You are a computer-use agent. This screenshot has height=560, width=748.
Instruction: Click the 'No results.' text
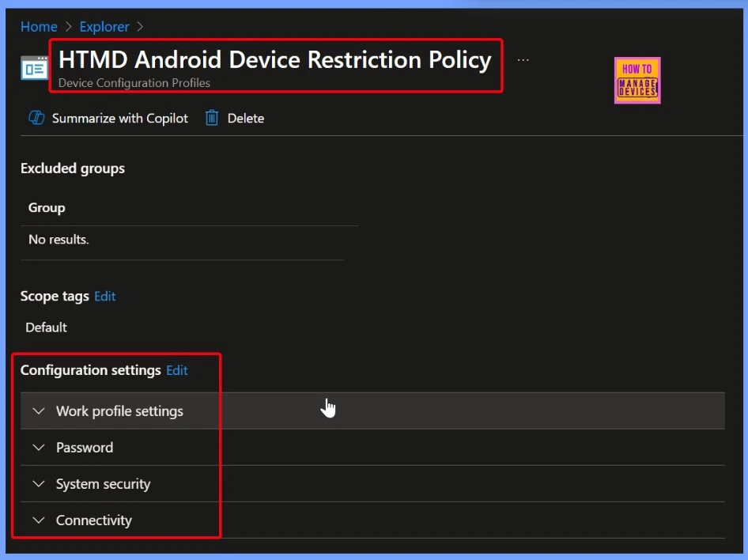coord(59,239)
